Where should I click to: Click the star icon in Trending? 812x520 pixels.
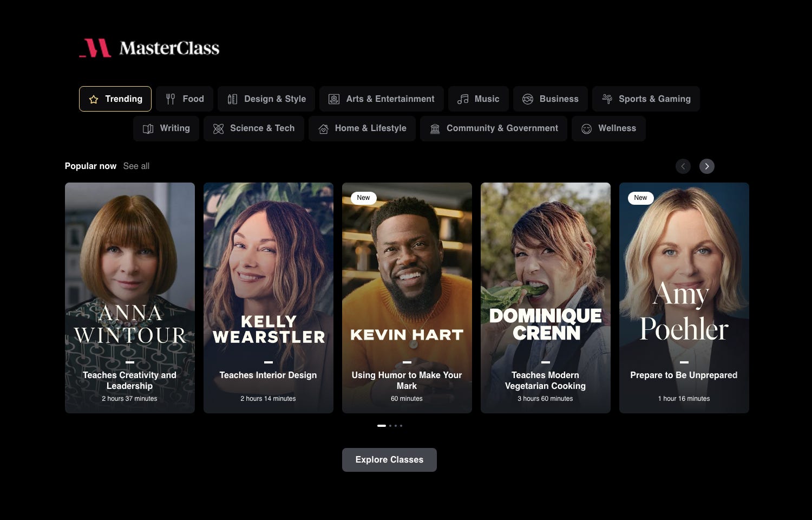(94, 99)
